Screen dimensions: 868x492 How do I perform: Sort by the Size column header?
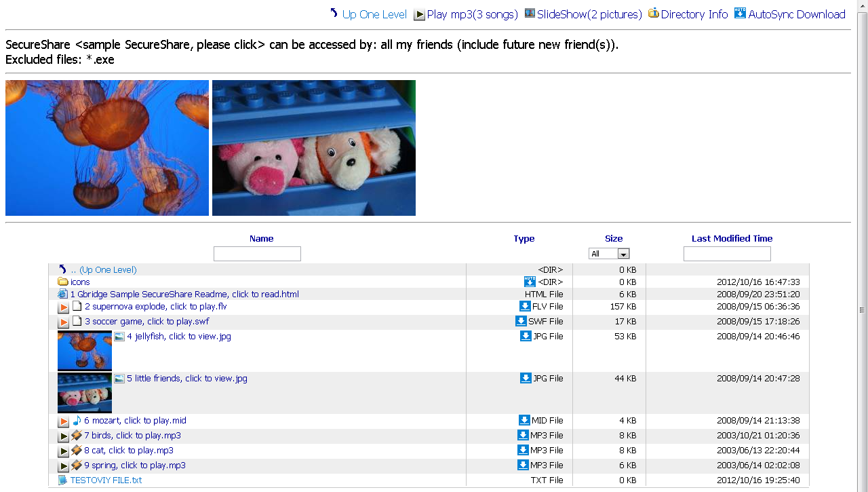tap(614, 238)
